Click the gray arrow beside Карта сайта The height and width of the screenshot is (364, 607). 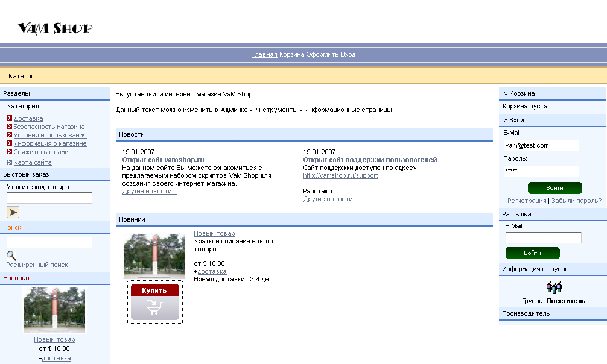[10, 162]
